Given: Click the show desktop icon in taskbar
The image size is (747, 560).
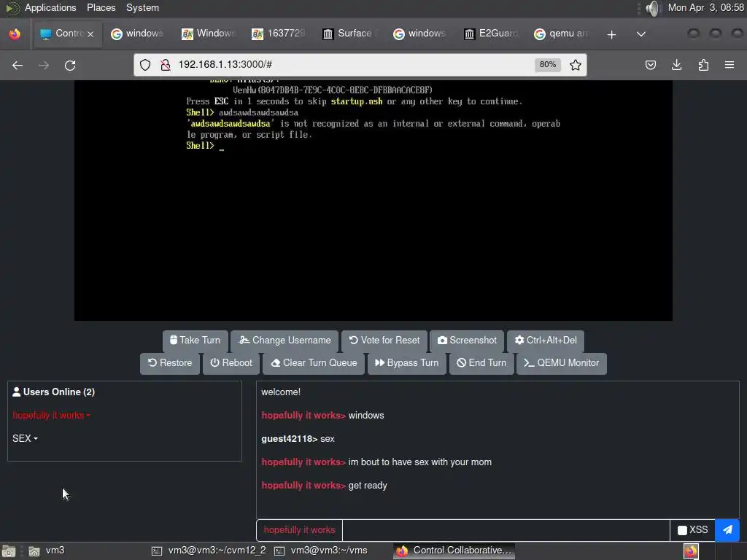Looking at the screenshot, I should click(x=9, y=551).
